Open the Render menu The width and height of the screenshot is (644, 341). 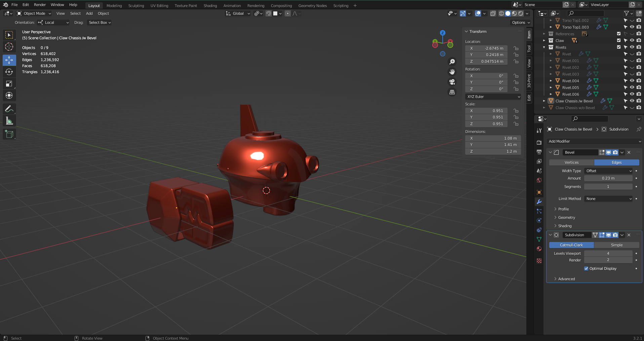(40, 5)
